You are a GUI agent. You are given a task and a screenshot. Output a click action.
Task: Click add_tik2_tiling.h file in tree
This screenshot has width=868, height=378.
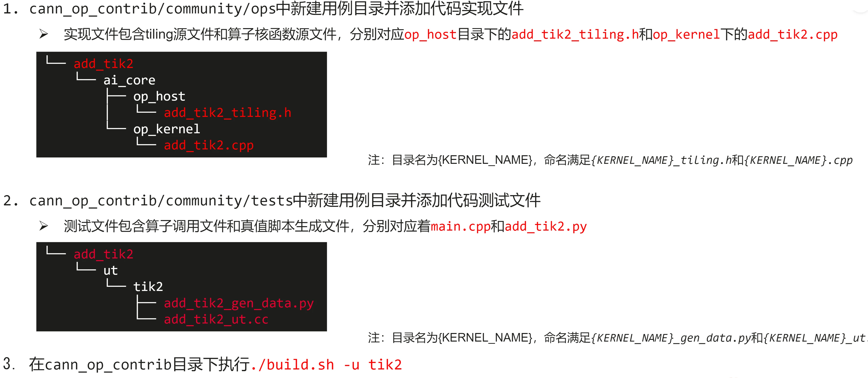pyautogui.click(x=227, y=113)
